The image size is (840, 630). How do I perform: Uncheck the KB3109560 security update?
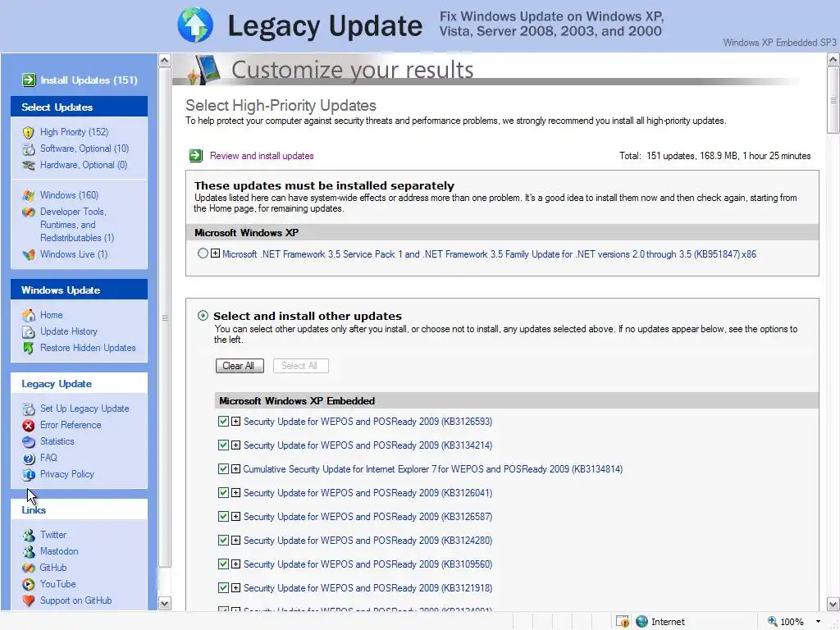coord(223,564)
